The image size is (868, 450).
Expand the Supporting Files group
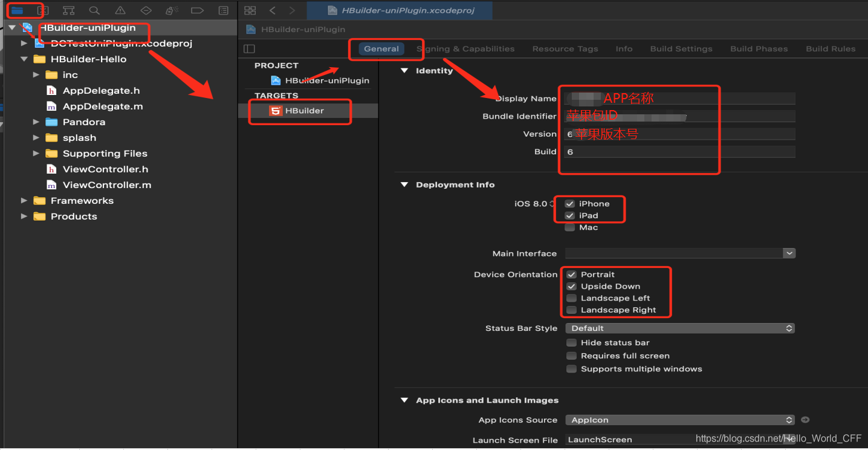[36, 154]
